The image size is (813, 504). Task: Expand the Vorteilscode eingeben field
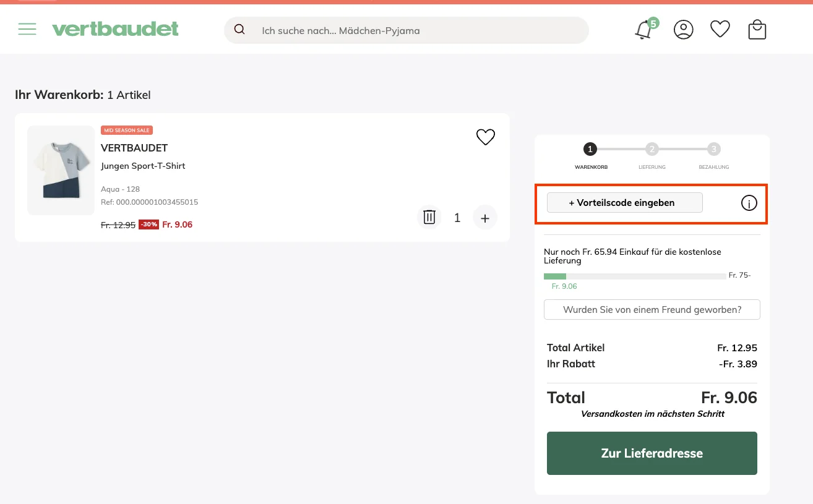tap(624, 202)
